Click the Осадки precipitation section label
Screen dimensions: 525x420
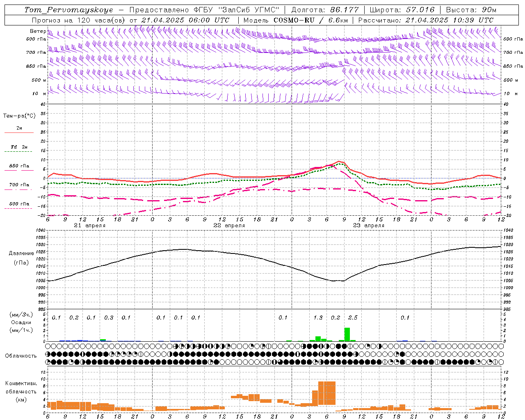(21, 322)
